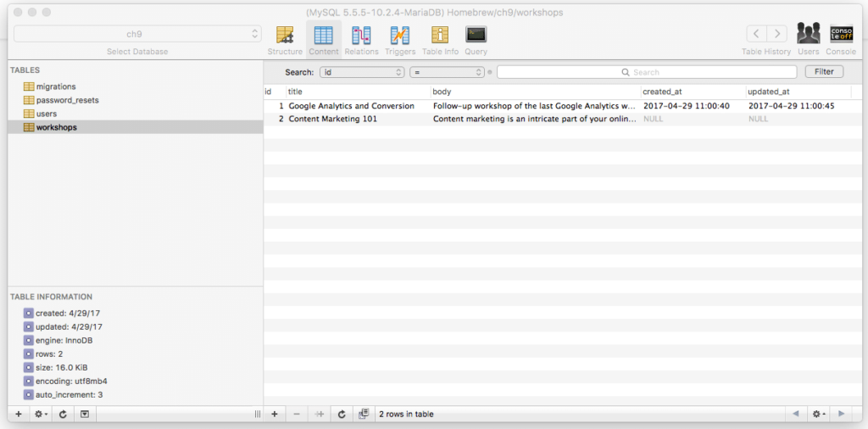Click the auto_increment: 3 info item
Image resolution: width=868 pixels, height=429 pixels.
tap(63, 395)
